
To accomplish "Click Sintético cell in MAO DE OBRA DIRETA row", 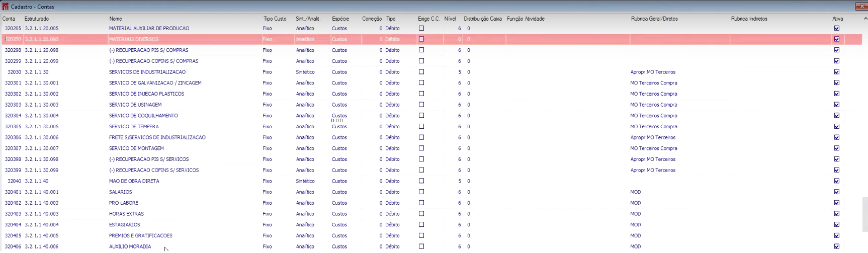I will pyautogui.click(x=305, y=181).
